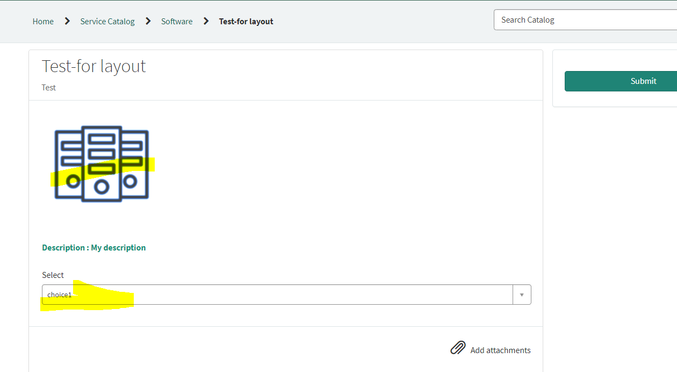
Task: Open the Select dropdown arrow
Action: 522,295
